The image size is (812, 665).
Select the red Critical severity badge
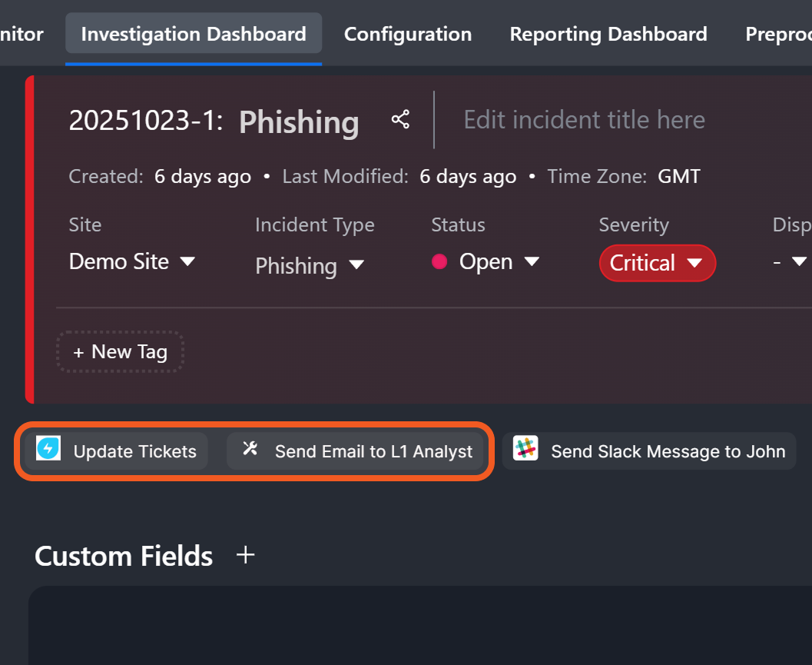657,263
